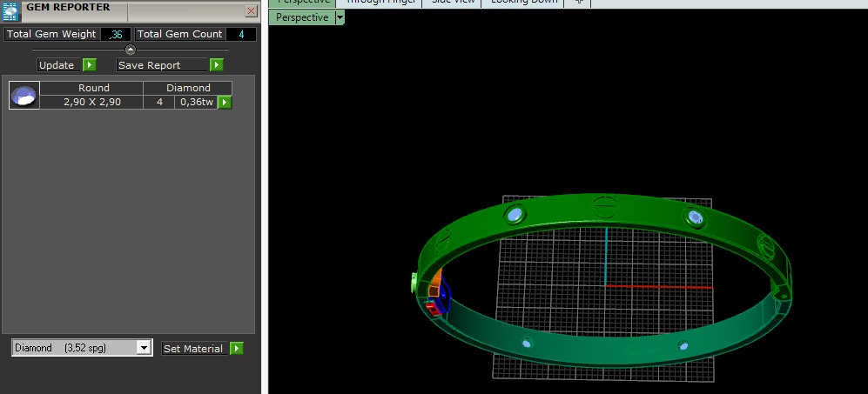
Task: Switch to the Through Finger viewport tab
Action: [x=380, y=3]
